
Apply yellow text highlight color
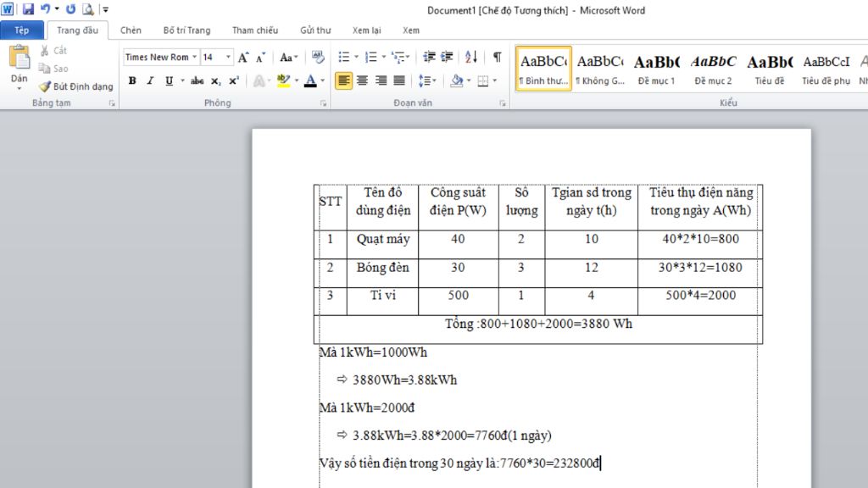coord(283,80)
